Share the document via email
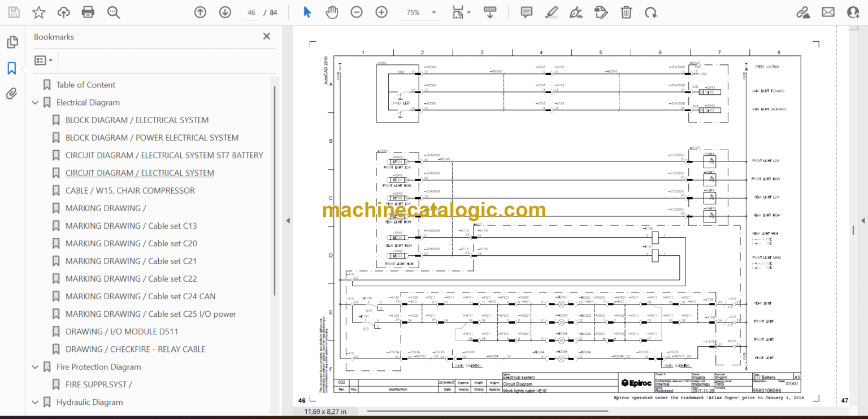This screenshot has height=419, width=868. [x=828, y=12]
